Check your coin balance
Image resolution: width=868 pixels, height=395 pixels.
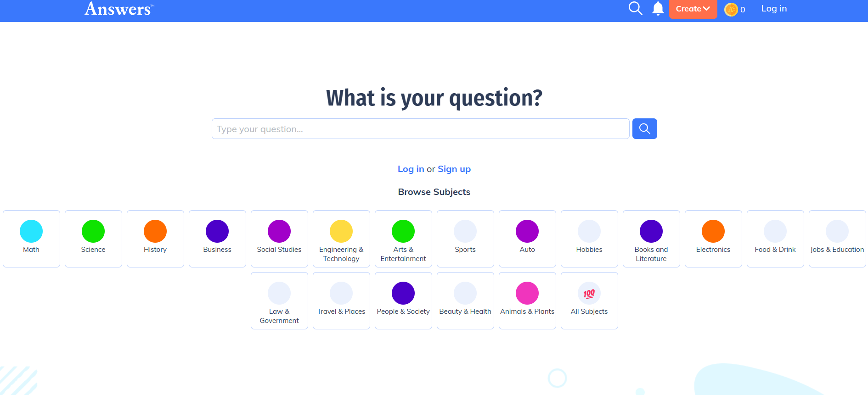click(734, 9)
